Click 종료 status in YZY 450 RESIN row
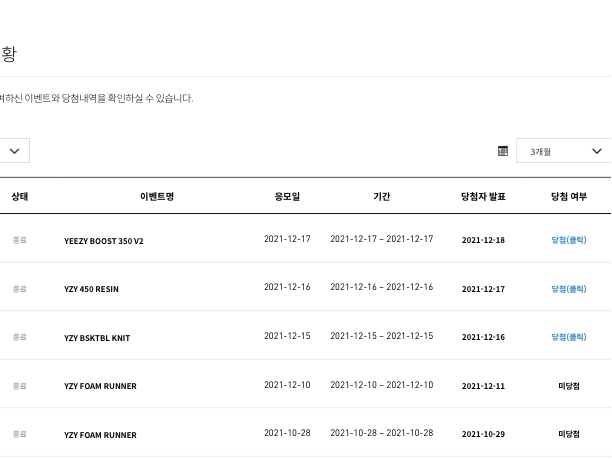This screenshot has height=459, width=612. click(20, 289)
